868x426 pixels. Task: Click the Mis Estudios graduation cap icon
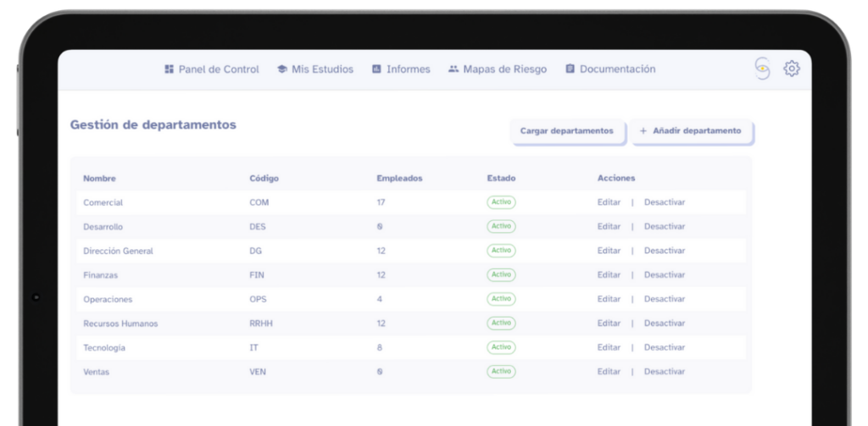click(x=281, y=69)
